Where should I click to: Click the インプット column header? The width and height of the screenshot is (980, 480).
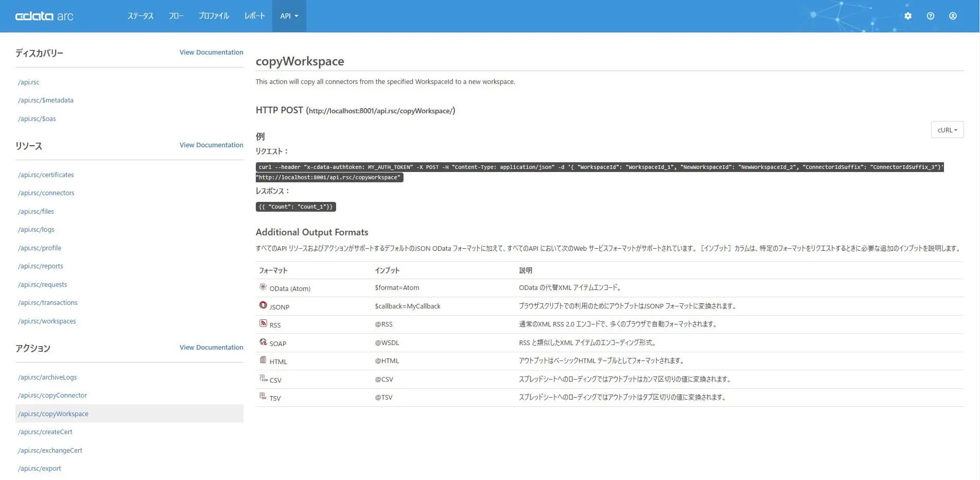(x=387, y=270)
